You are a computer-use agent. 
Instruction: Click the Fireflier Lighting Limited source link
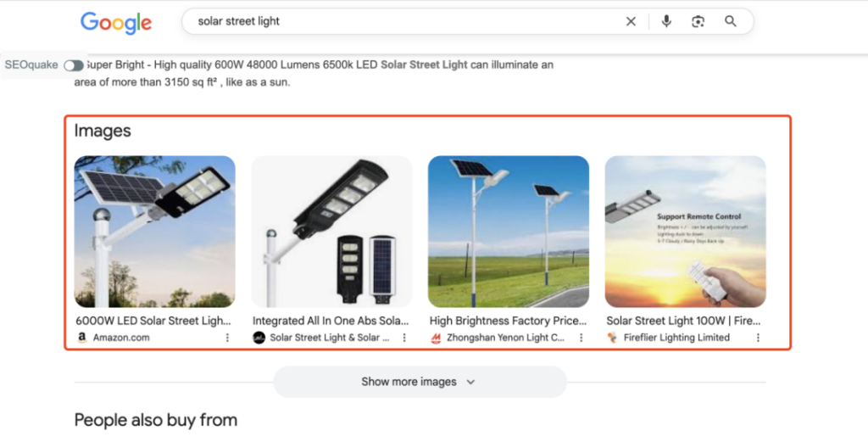(x=676, y=338)
